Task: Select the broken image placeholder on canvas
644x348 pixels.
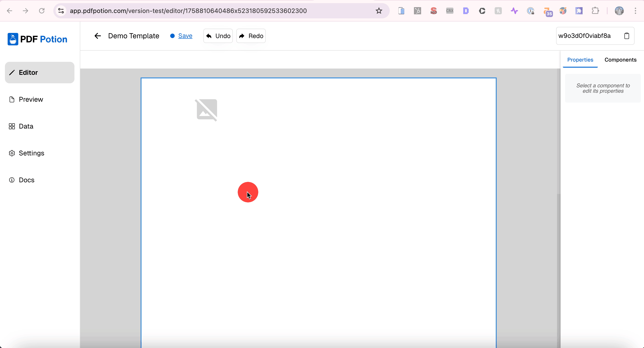Action: [206, 110]
